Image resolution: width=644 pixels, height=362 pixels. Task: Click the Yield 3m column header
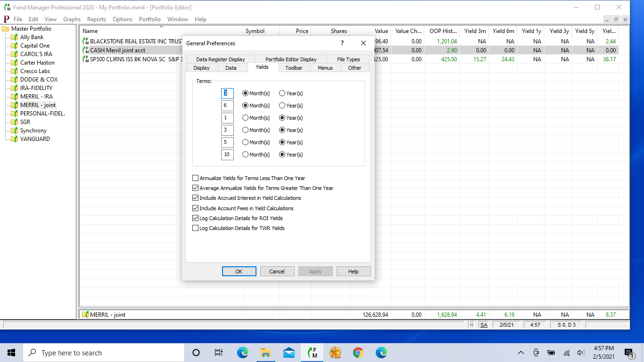click(475, 31)
